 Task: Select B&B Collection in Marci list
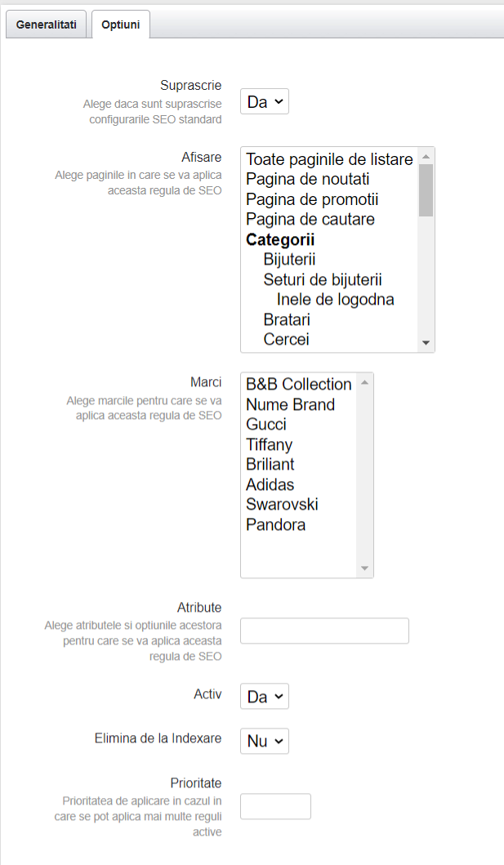[299, 384]
